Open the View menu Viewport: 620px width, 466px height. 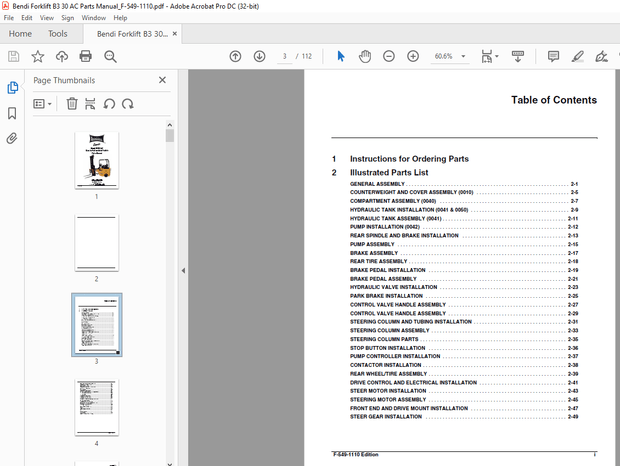47,18
